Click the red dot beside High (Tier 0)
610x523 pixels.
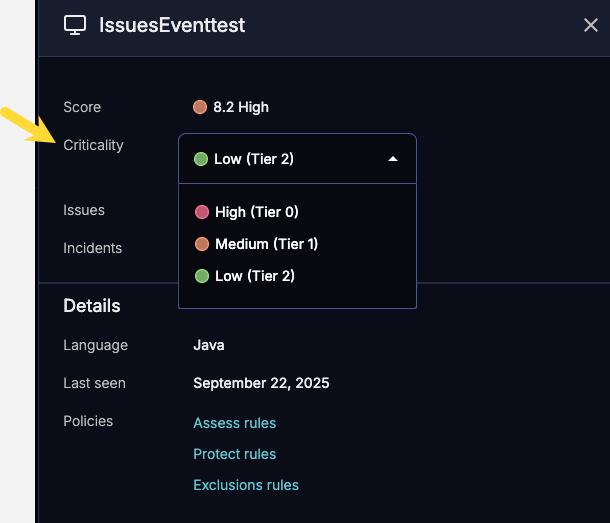coord(201,212)
